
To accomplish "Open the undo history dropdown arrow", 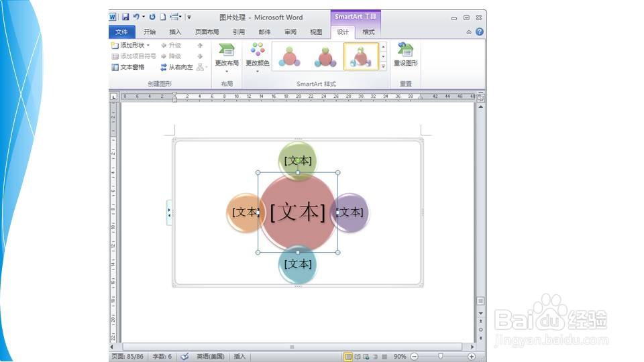I will coord(144,17).
